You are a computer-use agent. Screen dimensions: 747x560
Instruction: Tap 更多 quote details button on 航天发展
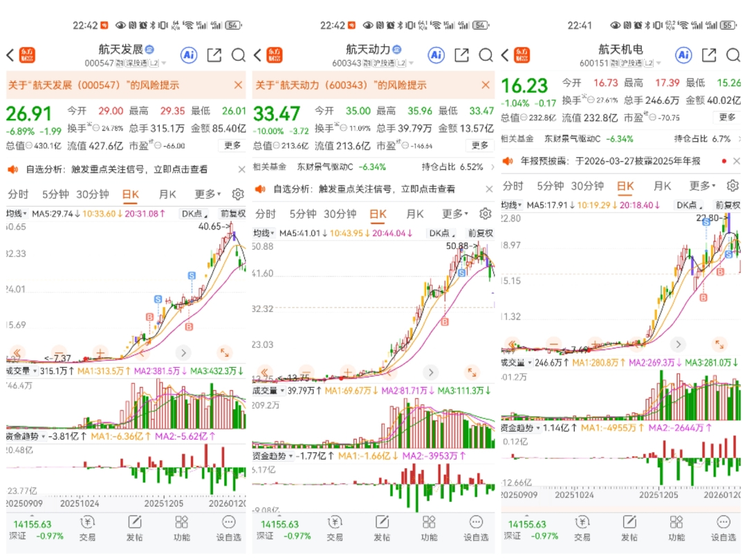pos(232,145)
